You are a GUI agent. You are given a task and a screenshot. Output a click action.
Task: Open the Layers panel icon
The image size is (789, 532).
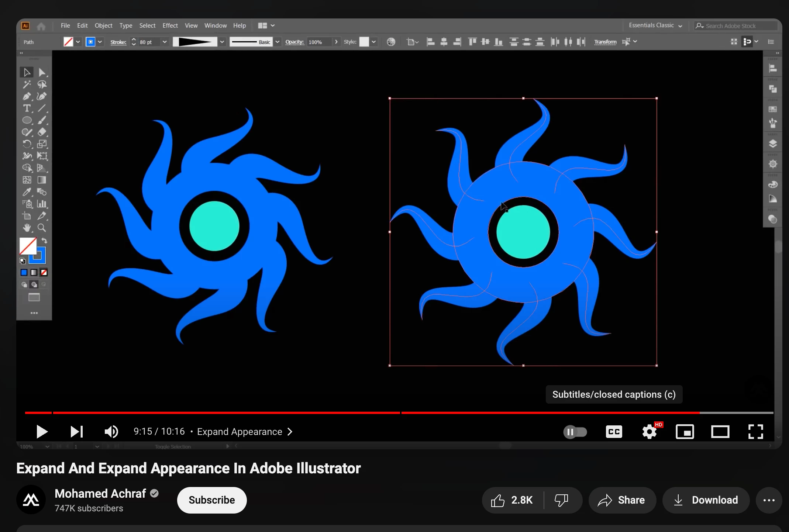772,144
